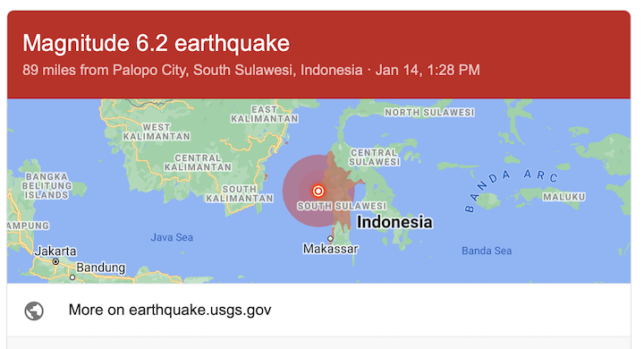Click the Bandung city dot marker
The width and height of the screenshot is (644, 349).
[x=72, y=277]
